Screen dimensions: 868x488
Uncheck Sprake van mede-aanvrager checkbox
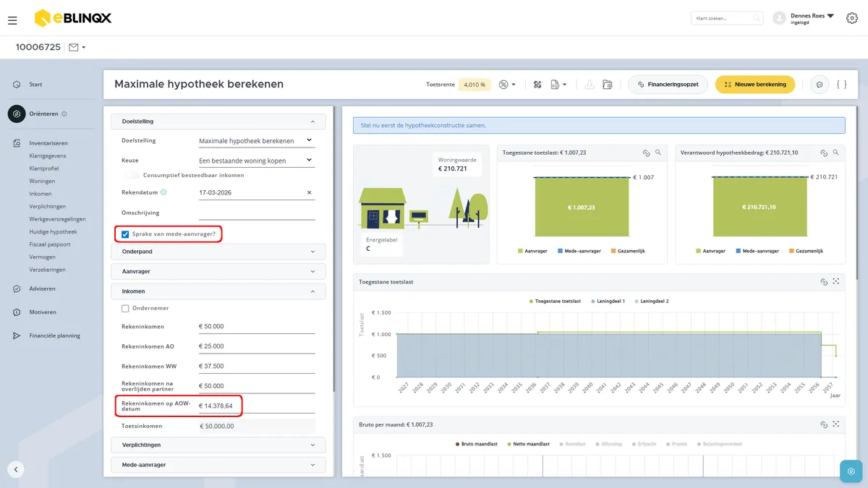point(125,234)
